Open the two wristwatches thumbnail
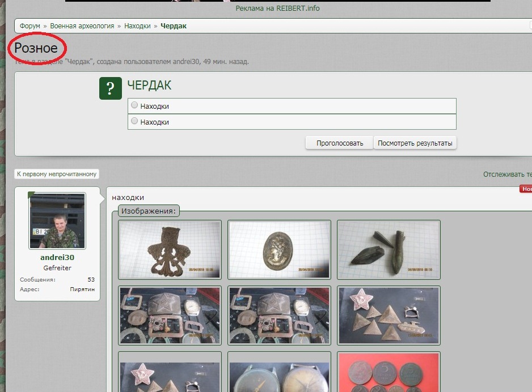 tap(278, 373)
